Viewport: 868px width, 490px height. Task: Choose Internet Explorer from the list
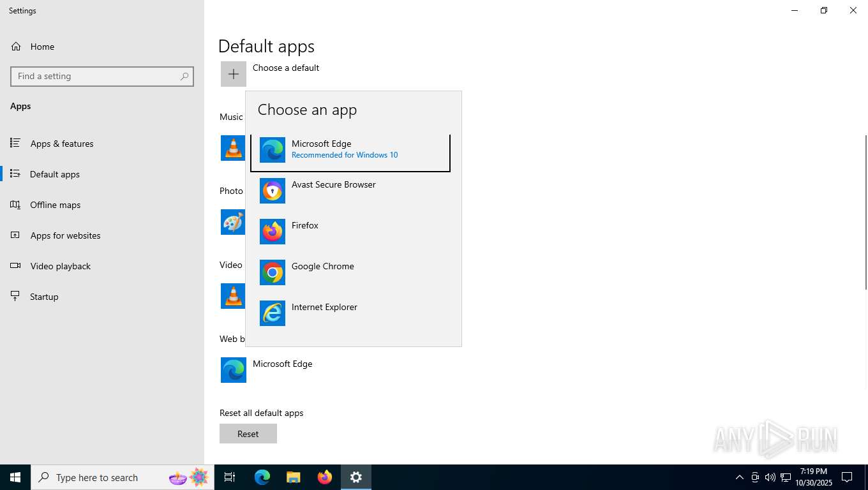(350, 313)
